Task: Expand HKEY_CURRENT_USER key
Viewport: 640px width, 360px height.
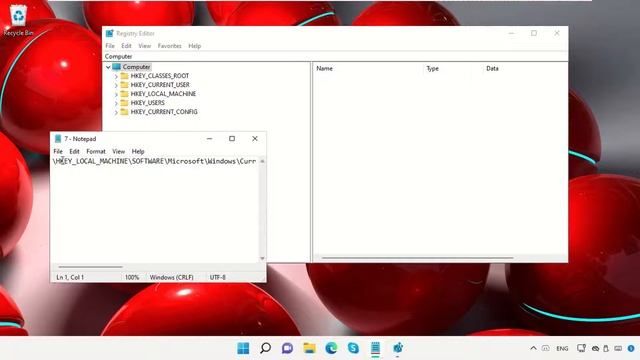Action: click(x=116, y=85)
